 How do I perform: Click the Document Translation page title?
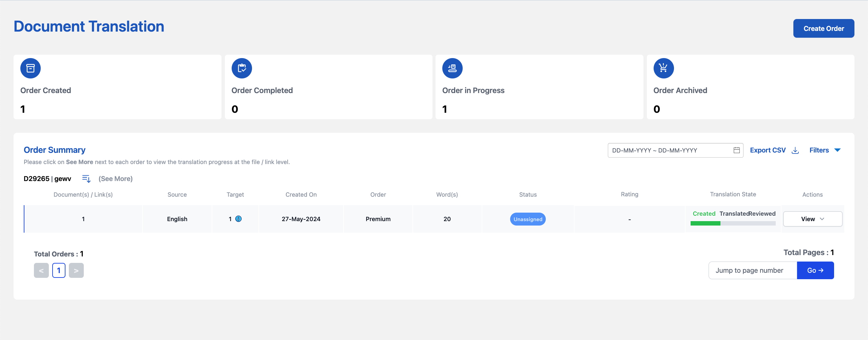pyautogui.click(x=89, y=26)
